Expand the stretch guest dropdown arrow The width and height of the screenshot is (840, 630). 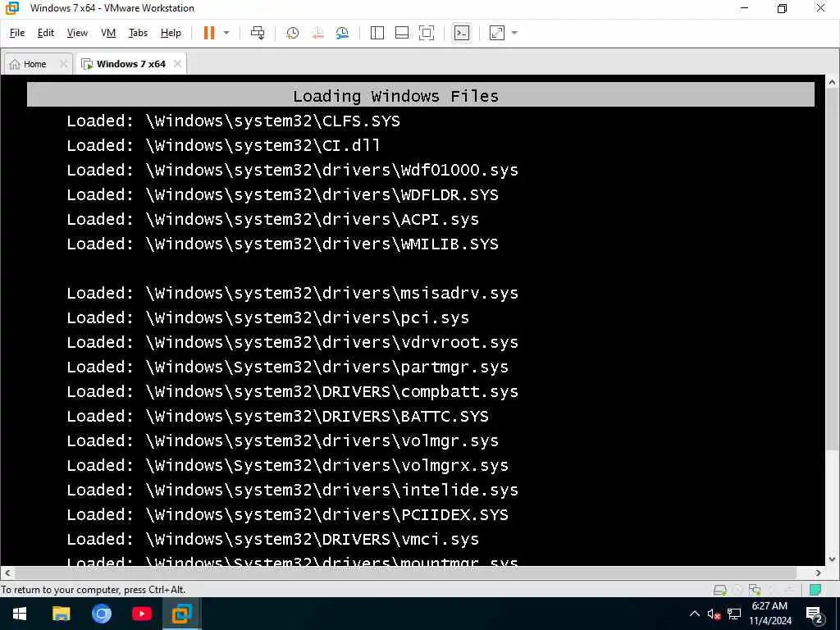[515, 33]
